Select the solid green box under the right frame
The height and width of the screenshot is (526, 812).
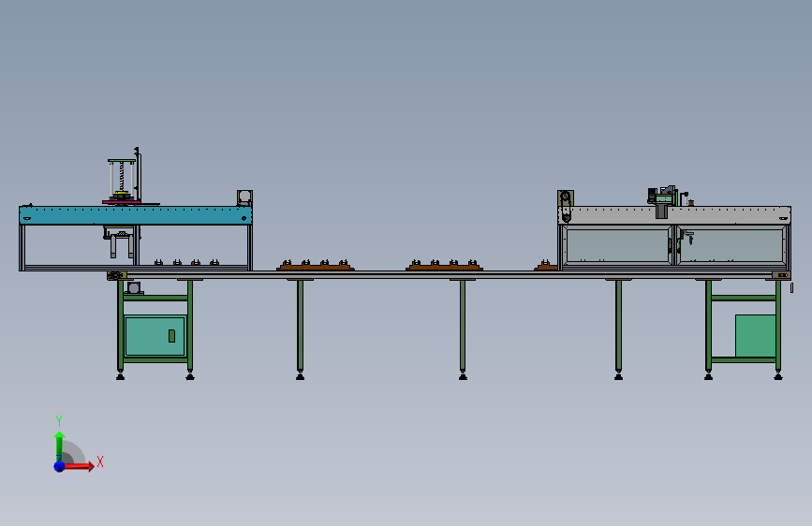tap(756, 335)
